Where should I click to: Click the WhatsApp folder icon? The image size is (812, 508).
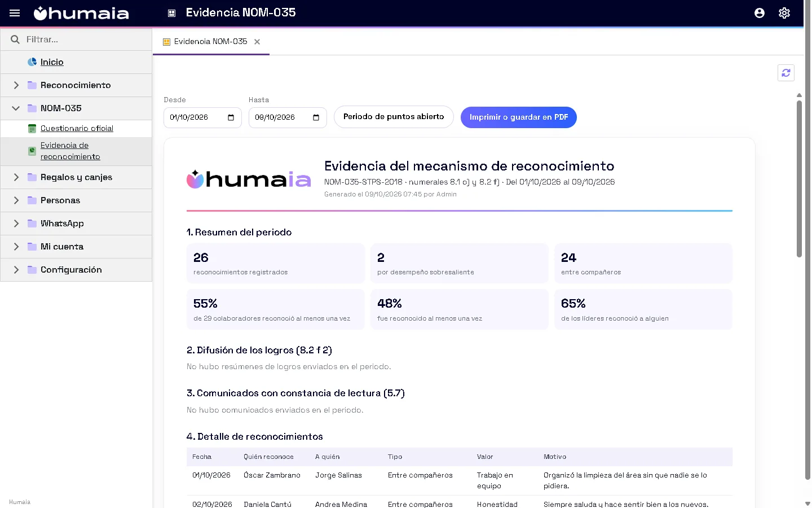click(32, 224)
